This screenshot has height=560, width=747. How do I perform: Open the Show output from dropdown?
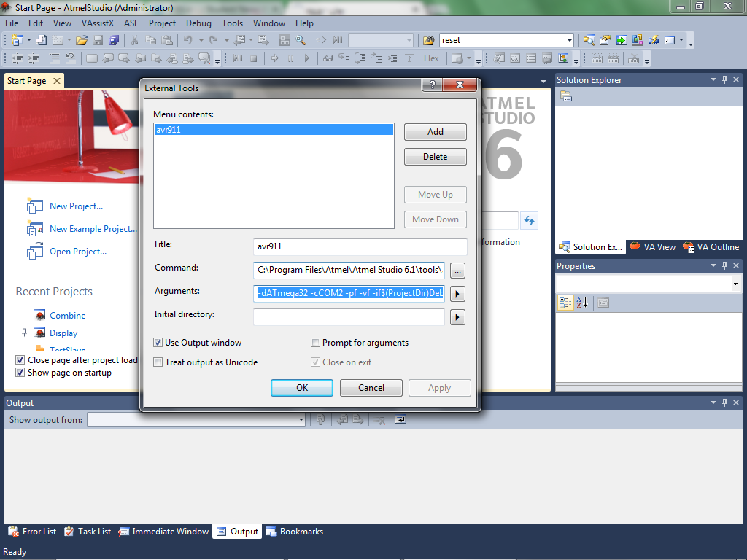tap(301, 420)
